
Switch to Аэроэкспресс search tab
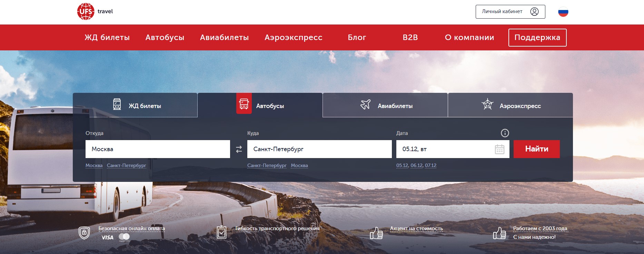click(x=511, y=105)
